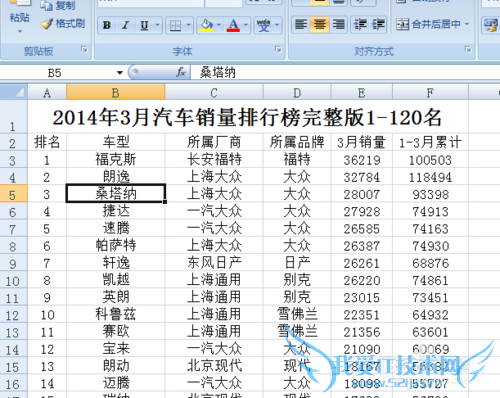500x398 pixels.
Task: Select cell with value 36219
Action: pyautogui.click(x=362, y=160)
